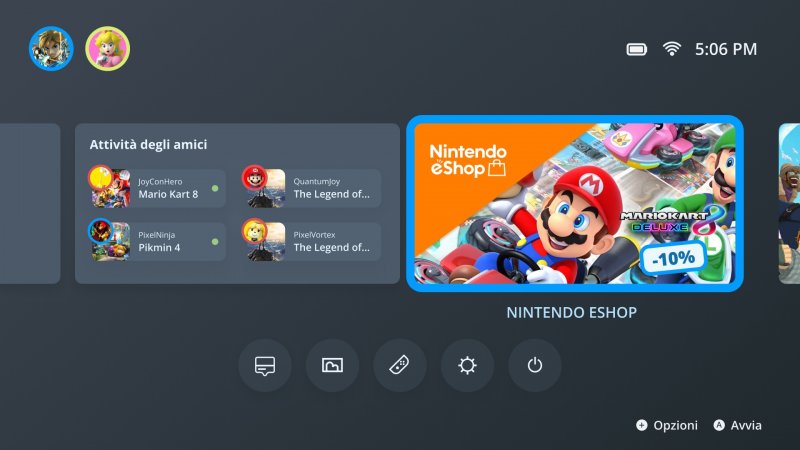800x450 pixels.
Task: Click the Attività degli amici heading
Action: (148, 145)
